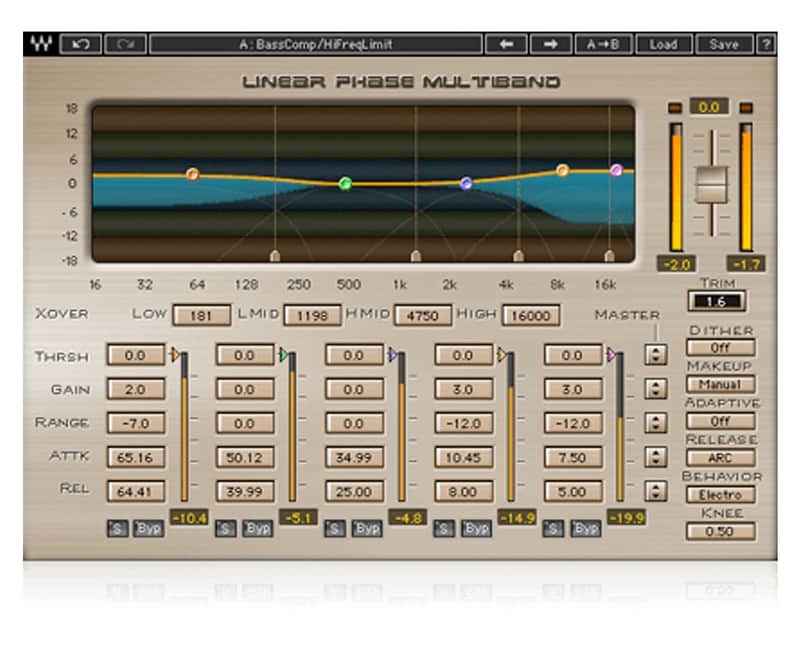Grab the High crossover handle at graph bottom
800x647 pixels.
[609, 255]
